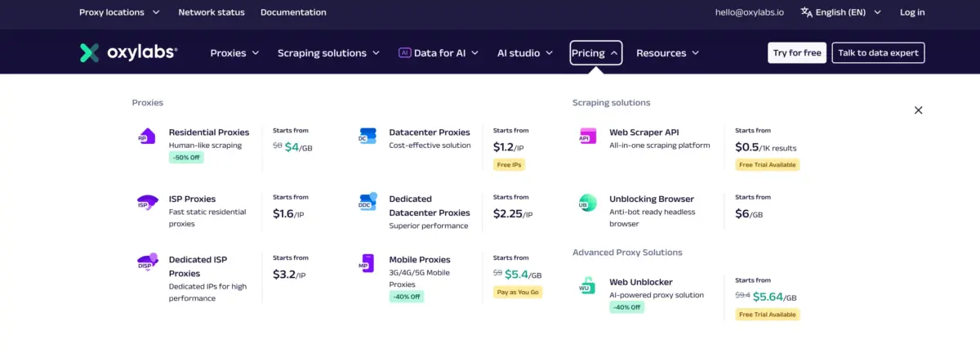
Task: Open the Data for AI menu
Action: click(439, 53)
